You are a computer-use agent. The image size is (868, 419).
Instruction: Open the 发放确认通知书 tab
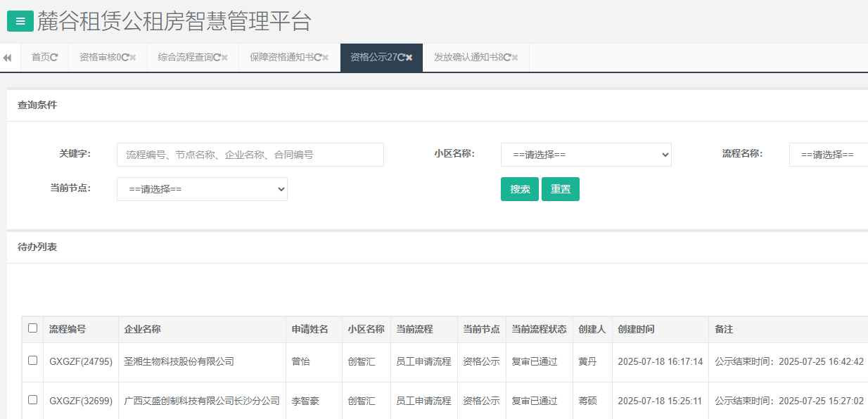click(x=466, y=58)
